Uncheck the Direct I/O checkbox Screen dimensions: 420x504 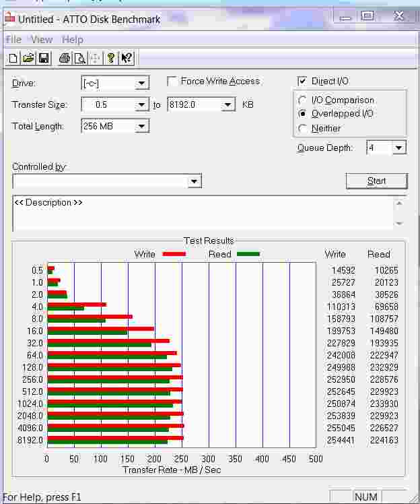302,81
